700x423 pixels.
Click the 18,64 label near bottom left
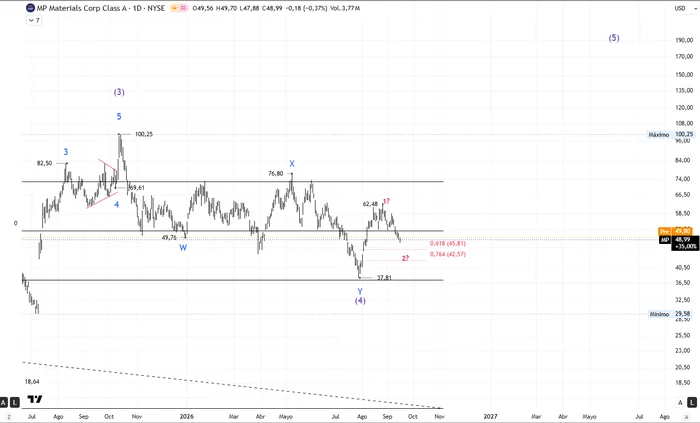(32, 382)
